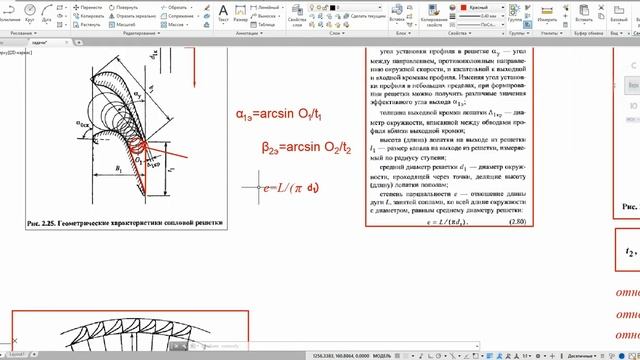Select the Text (Текст) annotation tool
The image size is (640, 360).
(x=223, y=13)
